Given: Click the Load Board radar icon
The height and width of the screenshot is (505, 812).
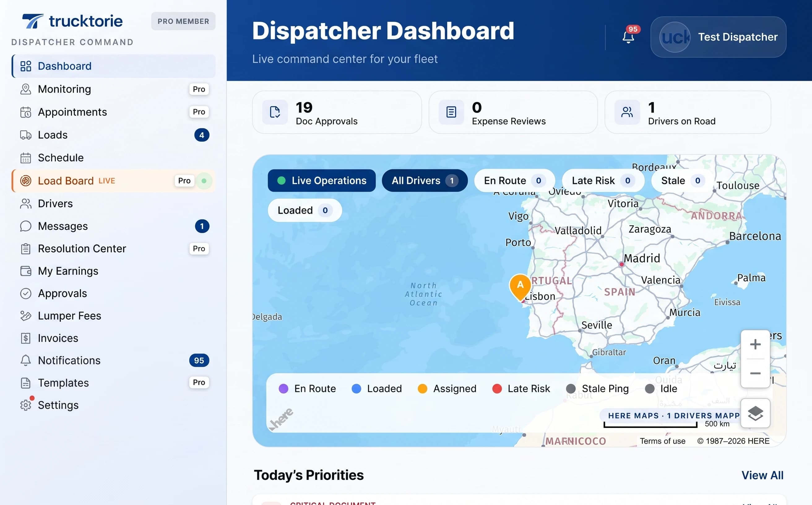Looking at the screenshot, I should (26, 181).
